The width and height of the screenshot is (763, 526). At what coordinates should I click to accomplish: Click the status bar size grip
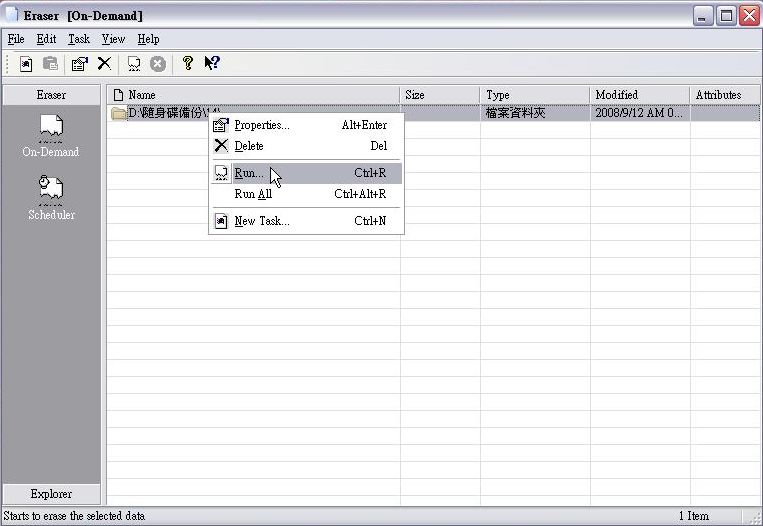point(753,517)
